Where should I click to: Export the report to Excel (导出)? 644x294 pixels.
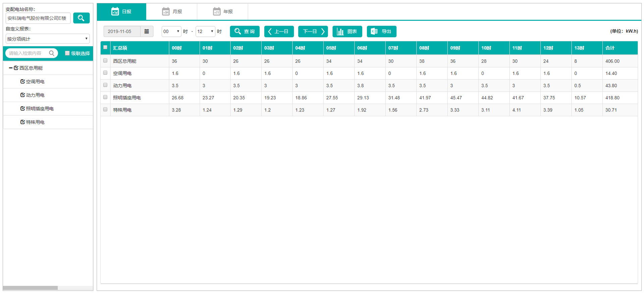point(381,32)
